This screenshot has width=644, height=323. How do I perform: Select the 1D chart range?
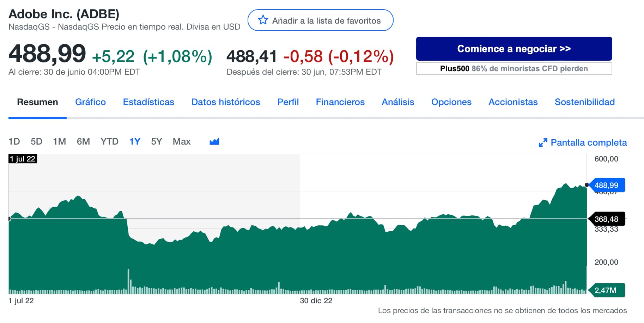pos(14,141)
